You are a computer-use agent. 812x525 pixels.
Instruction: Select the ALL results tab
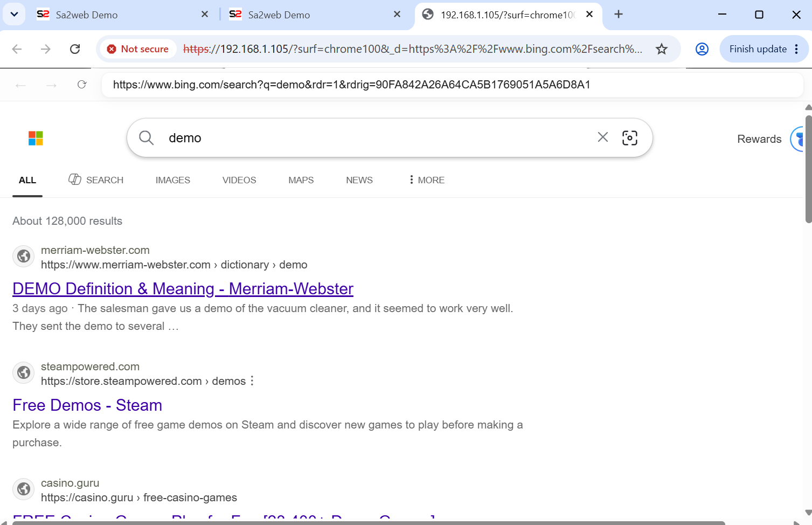[27, 180]
